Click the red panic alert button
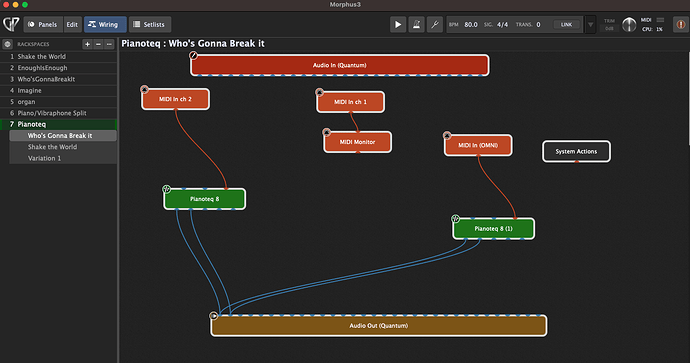This screenshot has width=690, height=363. pyautogui.click(x=680, y=25)
